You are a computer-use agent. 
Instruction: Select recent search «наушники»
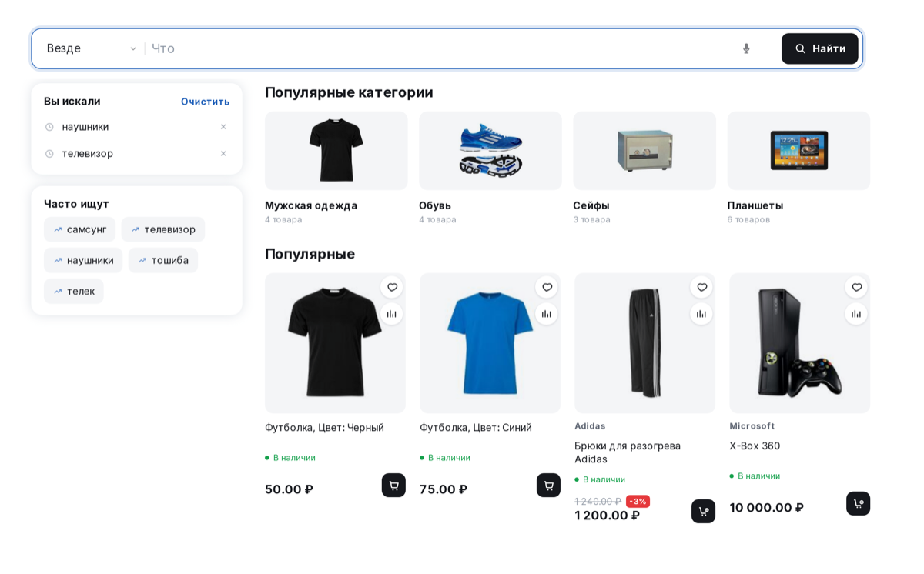(x=85, y=127)
